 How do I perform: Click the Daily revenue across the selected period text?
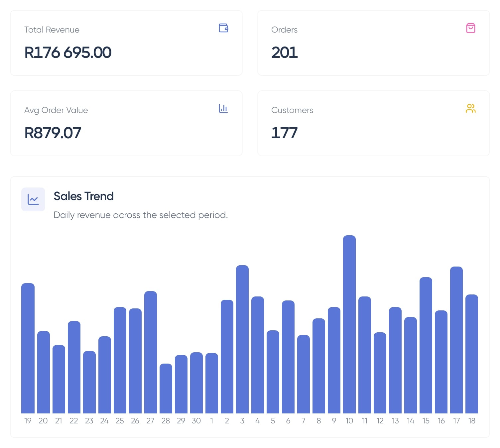pos(141,215)
